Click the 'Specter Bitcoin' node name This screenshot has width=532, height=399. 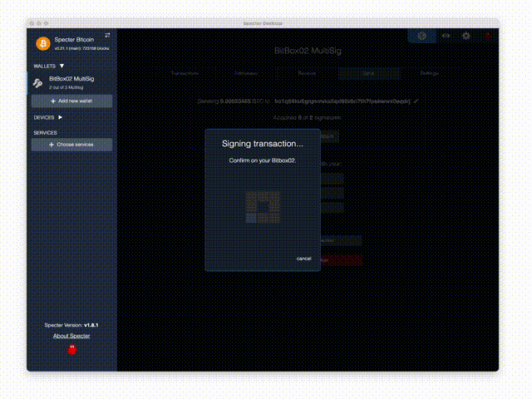click(x=74, y=40)
